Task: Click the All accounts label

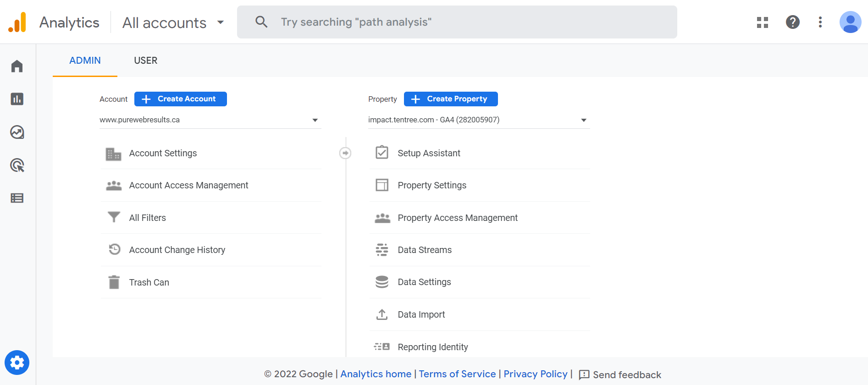Action: click(164, 22)
